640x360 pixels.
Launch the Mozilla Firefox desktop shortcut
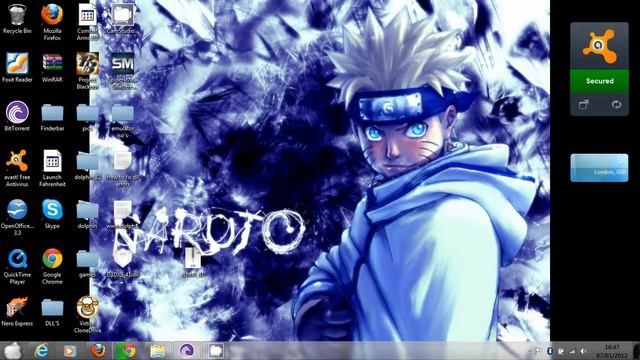point(52,22)
